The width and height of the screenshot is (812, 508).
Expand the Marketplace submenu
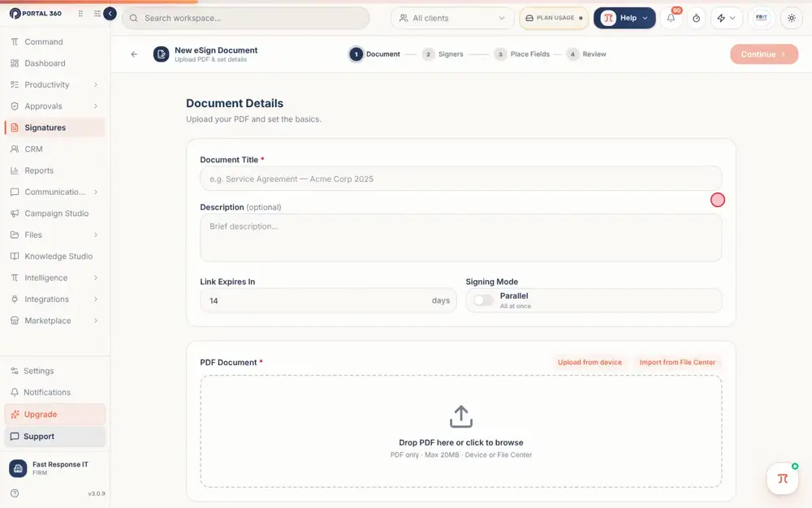click(96, 321)
